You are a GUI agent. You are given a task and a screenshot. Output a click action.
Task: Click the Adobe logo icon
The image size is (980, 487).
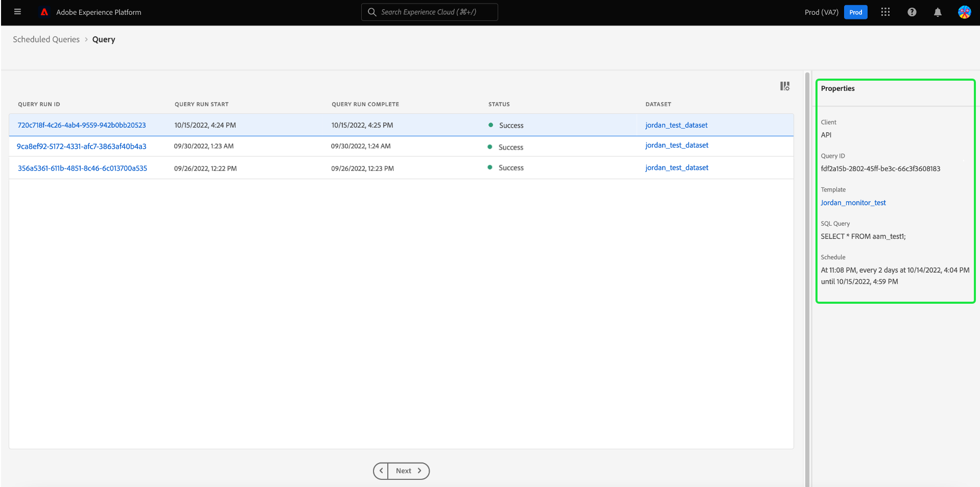pyautogui.click(x=44, y=12)
